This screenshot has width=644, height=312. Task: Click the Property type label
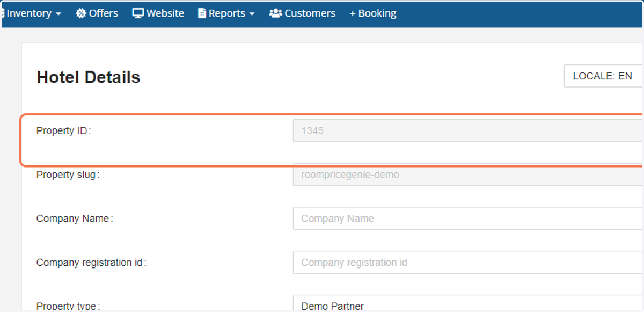pyautogui.click(x=68, y=306)
